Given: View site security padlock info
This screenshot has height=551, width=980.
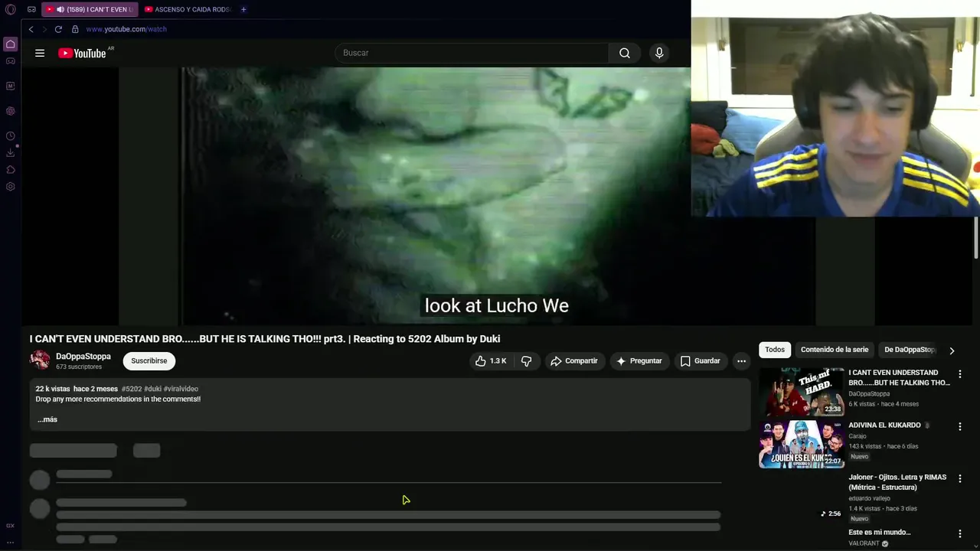Looking at the screenshot, I should pyautogui.click(x=75, y=29).
